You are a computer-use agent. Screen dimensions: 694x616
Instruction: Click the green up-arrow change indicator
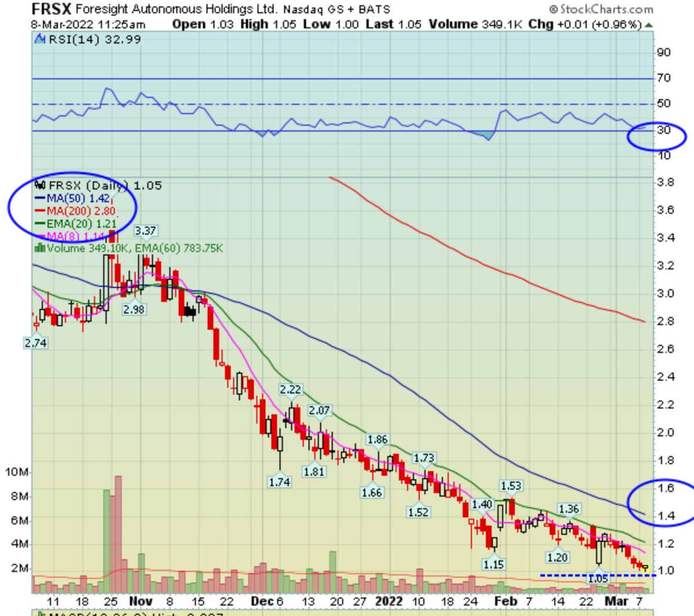point(649,25)
